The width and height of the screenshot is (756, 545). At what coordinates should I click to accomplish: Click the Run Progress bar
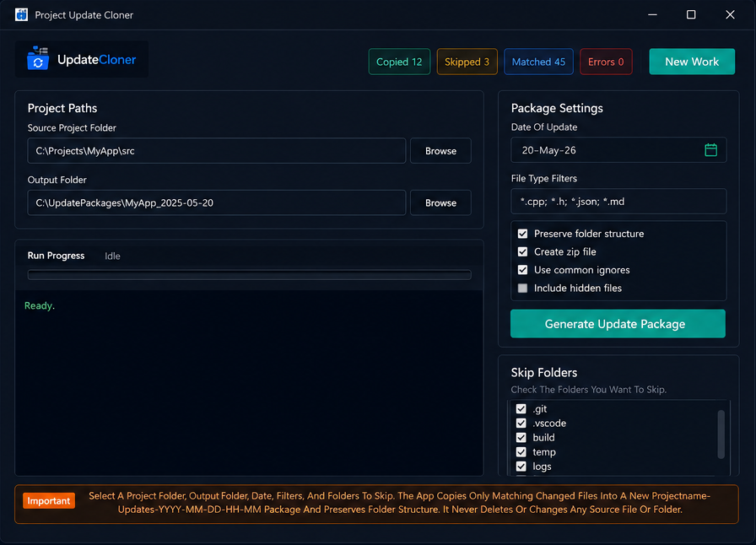pyautogui.click(x=249, y=275)
